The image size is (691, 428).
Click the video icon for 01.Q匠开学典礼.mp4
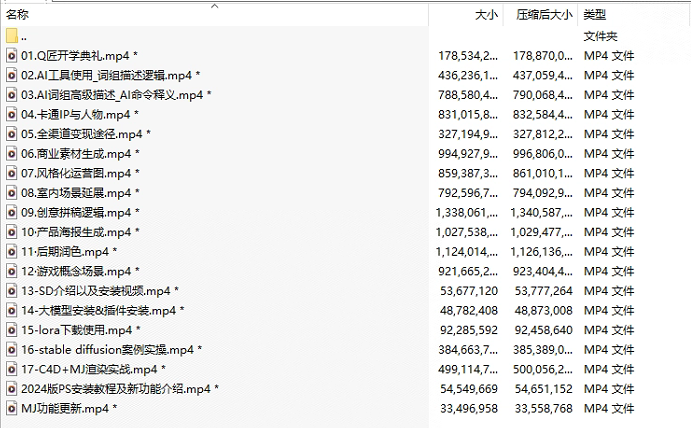click(x=12, y=55)
